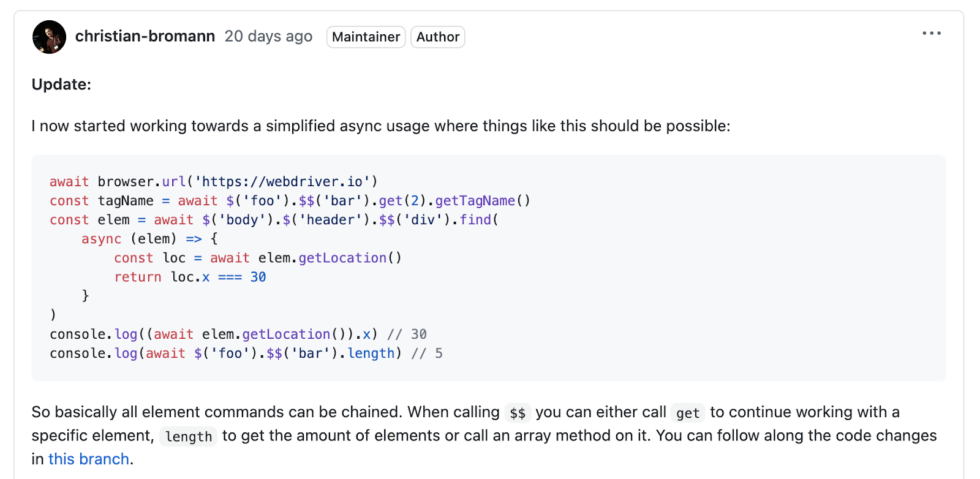The width and height of the screenshot is (980, 479).
Task: Follow the 'this branch' link
Action: (x=89, y=459)
